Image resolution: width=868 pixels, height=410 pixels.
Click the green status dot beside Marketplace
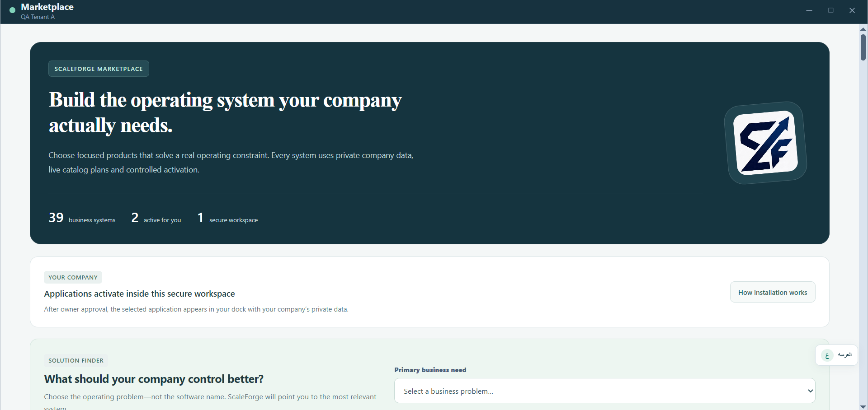pos(12,9)
